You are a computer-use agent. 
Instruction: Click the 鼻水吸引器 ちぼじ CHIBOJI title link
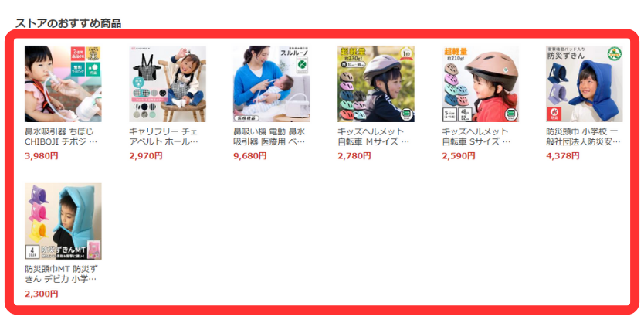(x=61, y=137)
